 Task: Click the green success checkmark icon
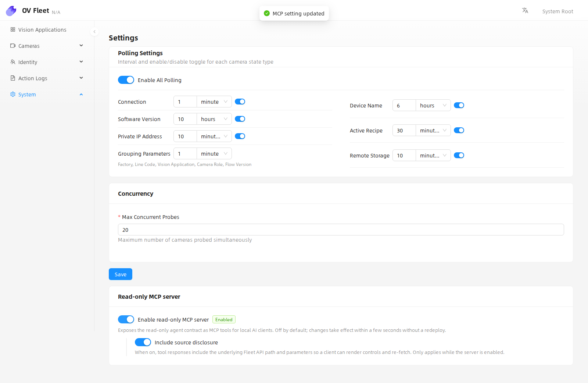(267, 13)
